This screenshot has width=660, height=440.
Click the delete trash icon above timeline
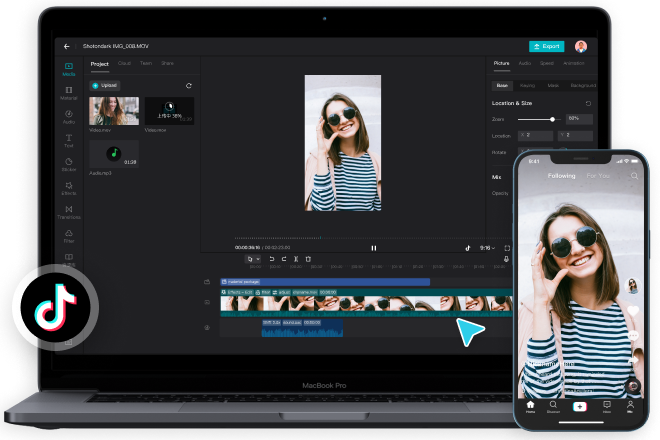pos(308,259)
